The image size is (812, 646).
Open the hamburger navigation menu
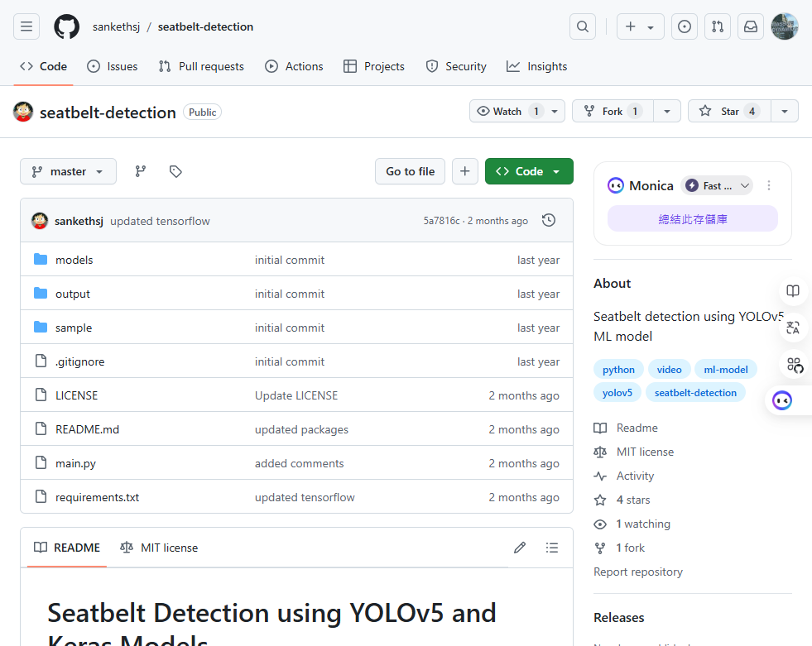26,26
